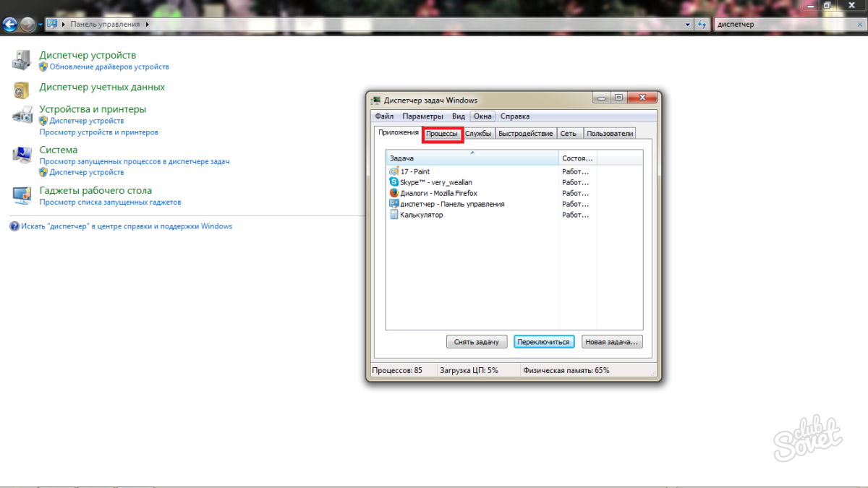The width and height of the screenshot is (868, 488).
Task: Click the Гаджеты рабочего стола icon
Action: click(x=22, y=195)
